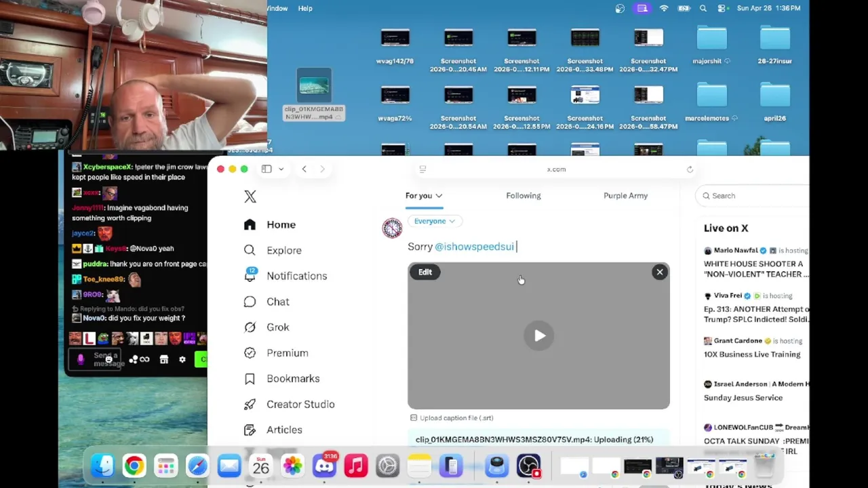
Task: Open Mail from the dock
Action: pos(229,466)
